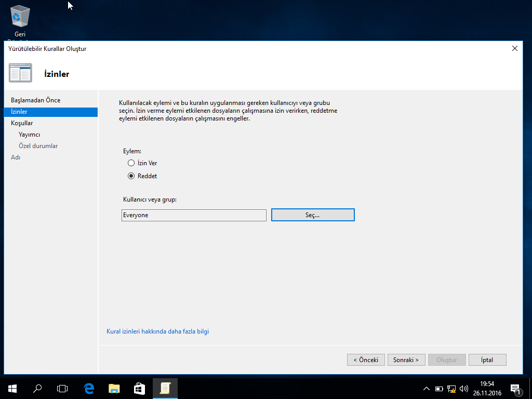Click the Seç... button
This screenshot has width=532, height=399.
pyautogui.click(x=313, y=215)
